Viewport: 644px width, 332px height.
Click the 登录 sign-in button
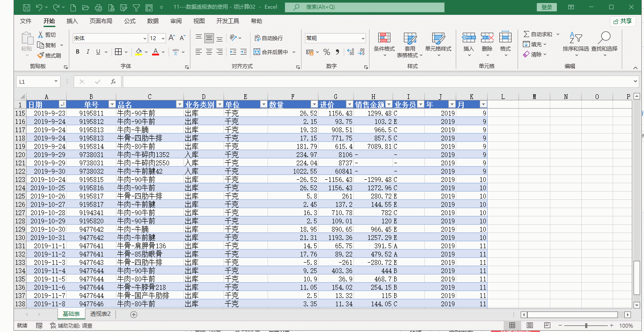pyautogui.click(x=547, y=7)
